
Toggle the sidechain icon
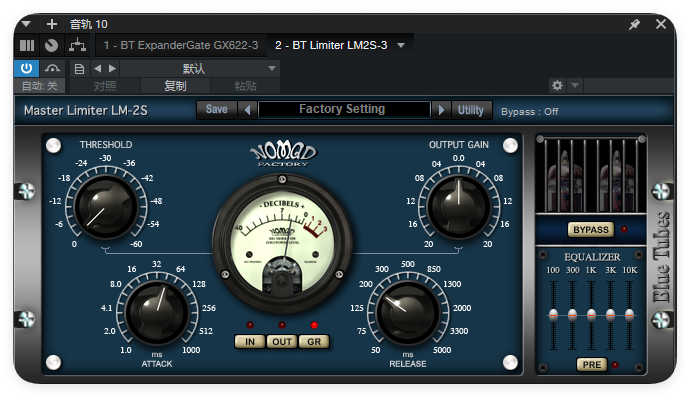(52, 68)
